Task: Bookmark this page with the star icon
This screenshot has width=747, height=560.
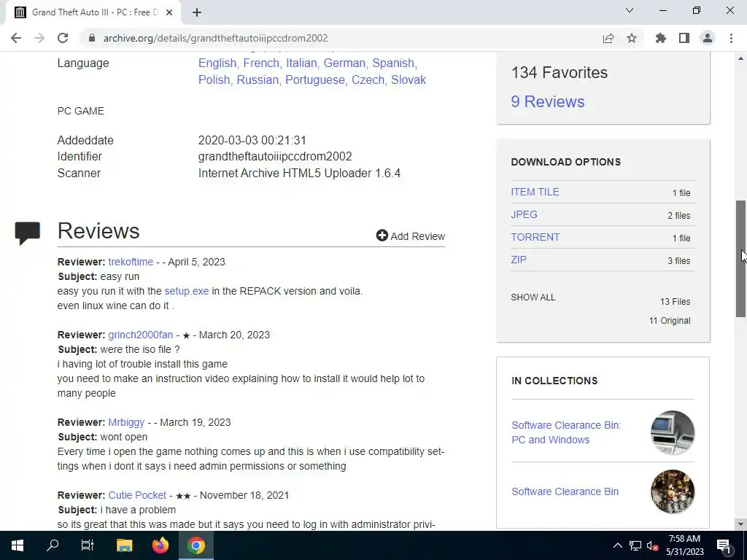Action: point(632,38)
